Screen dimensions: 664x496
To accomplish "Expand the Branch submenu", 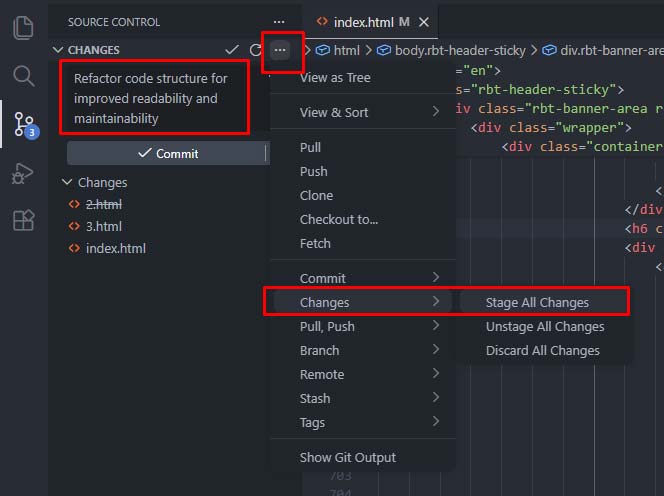I will 363,351.
